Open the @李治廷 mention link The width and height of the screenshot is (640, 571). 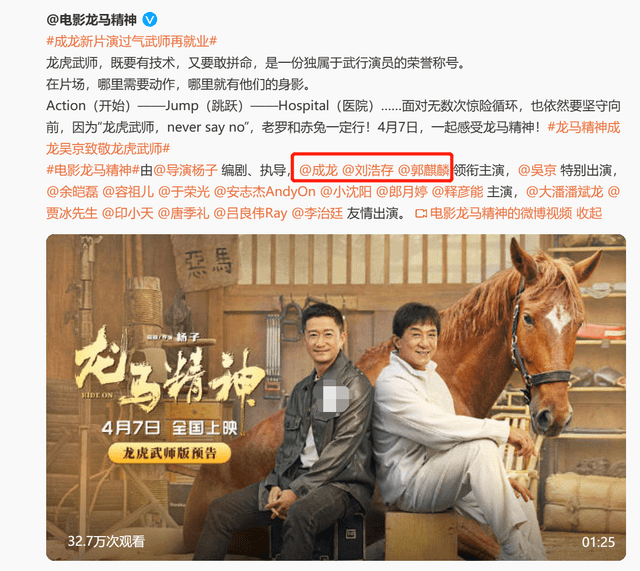[x=317, y=213]
